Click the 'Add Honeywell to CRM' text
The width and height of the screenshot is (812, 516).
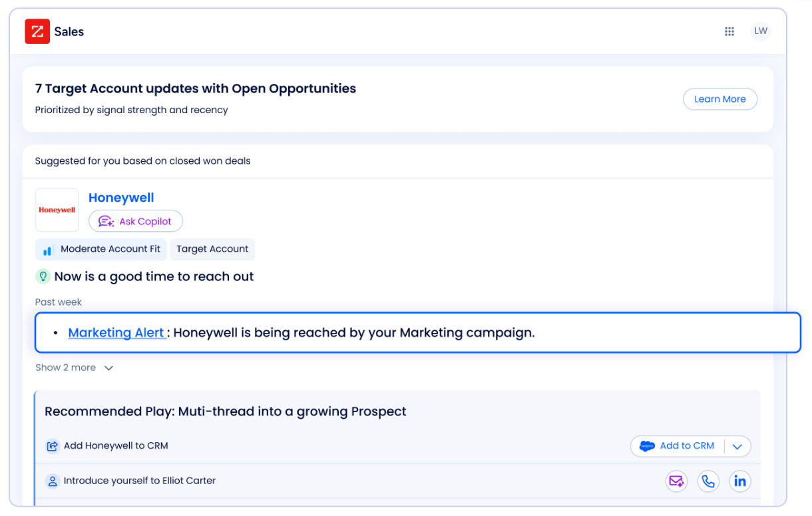116,446
